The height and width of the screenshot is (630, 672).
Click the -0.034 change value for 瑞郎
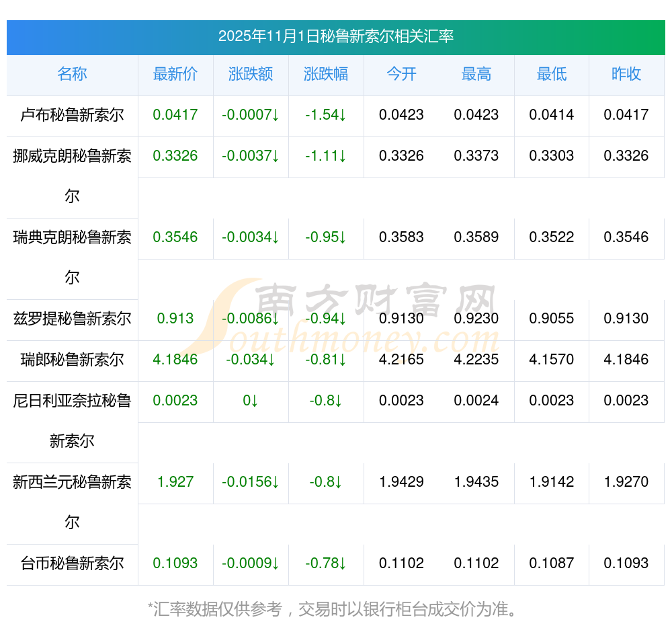246,360
